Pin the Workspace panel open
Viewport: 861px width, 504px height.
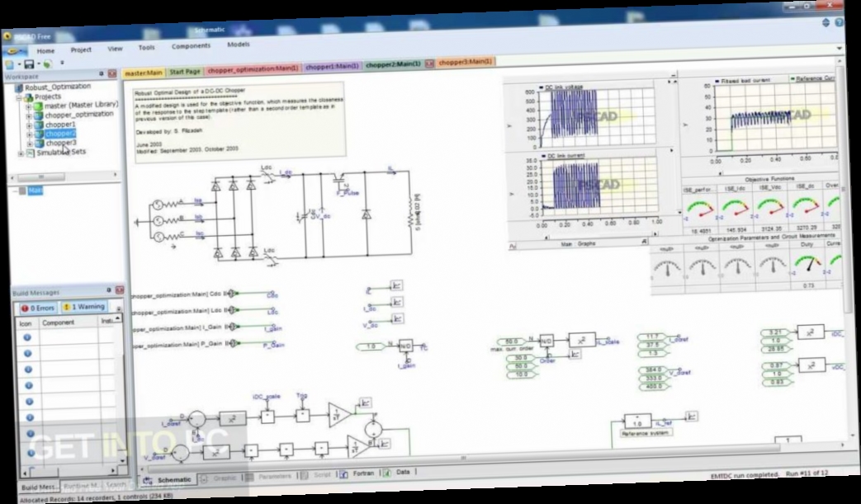tap(102, 74)
